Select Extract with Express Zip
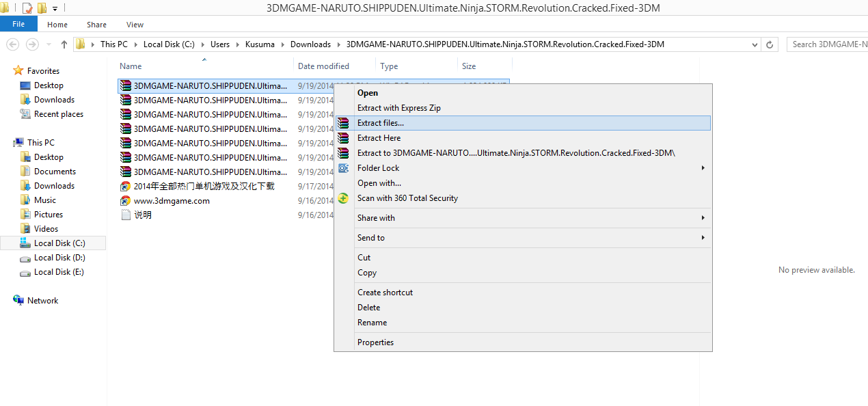The height and width of the screenshot is (406, 868). [523, 108]
